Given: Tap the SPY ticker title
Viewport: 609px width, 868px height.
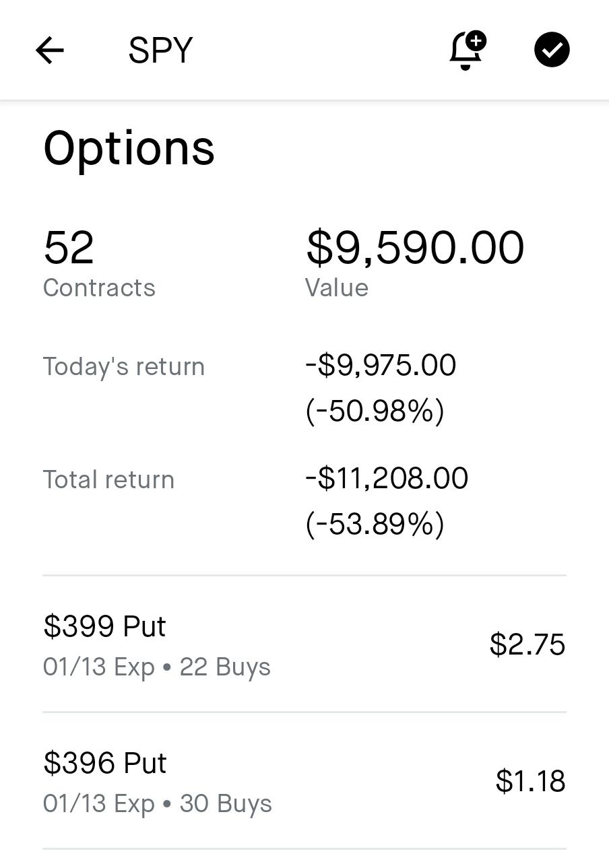Looking at the screenshot, I should click(160, 51).
